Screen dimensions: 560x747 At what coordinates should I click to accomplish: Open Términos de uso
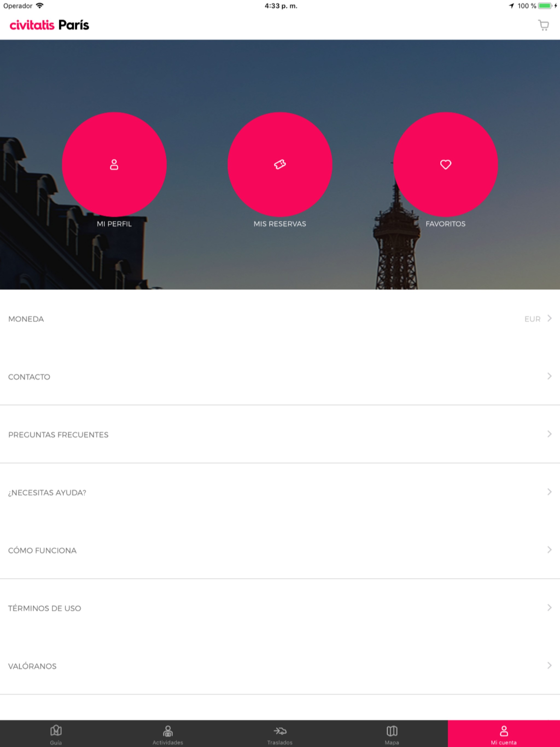[45, 608]
